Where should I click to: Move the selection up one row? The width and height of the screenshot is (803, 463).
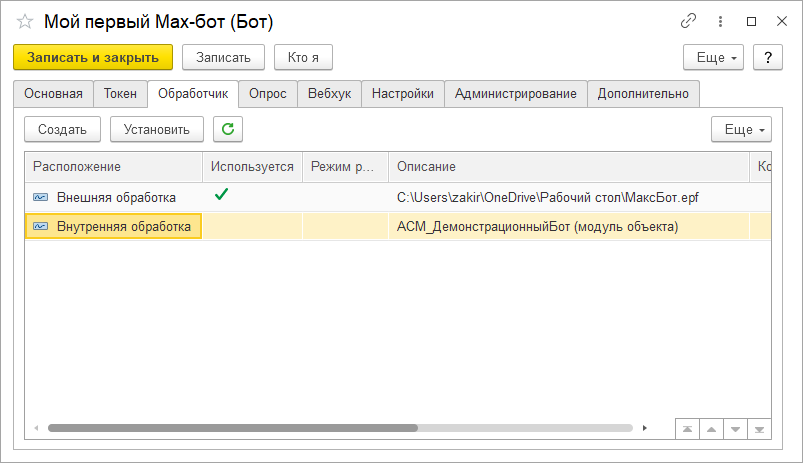pos(711,429)
